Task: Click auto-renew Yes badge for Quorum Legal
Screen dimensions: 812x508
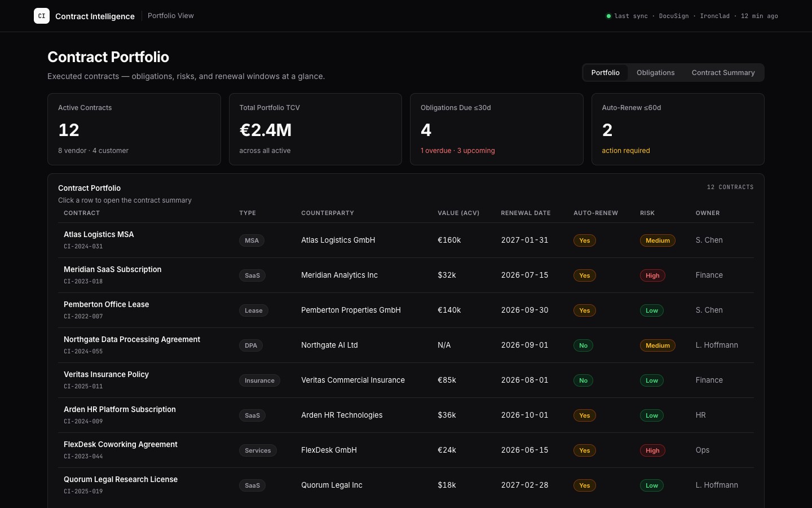Action: [585, 485]
